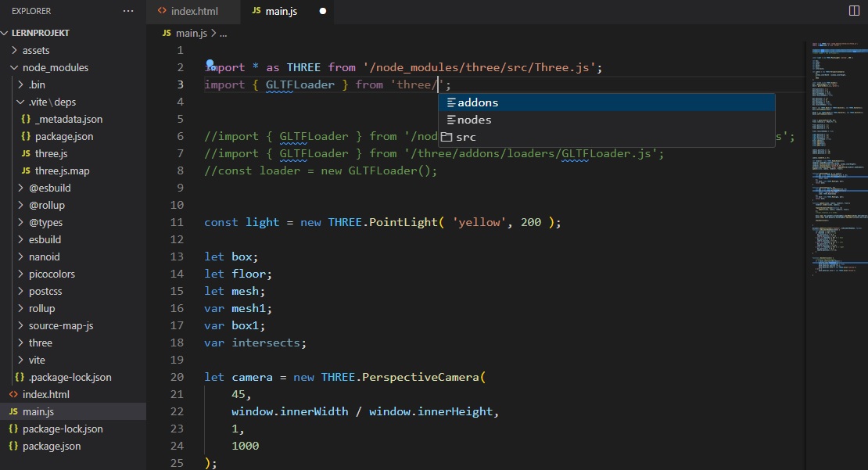Click the 'yellow' string on line 11
This screenshot has width=868, height=470.
pyautogui.click(x=479, y=222)
